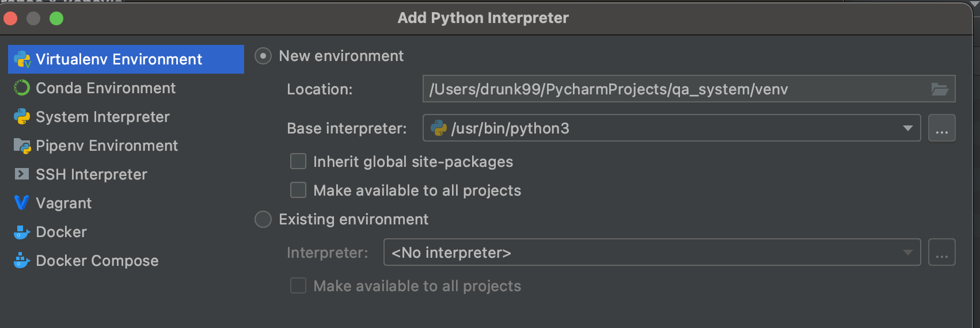Click the SSH Interpreter terminal icon
The image size is (980, 328).
(x=22, y=174)
